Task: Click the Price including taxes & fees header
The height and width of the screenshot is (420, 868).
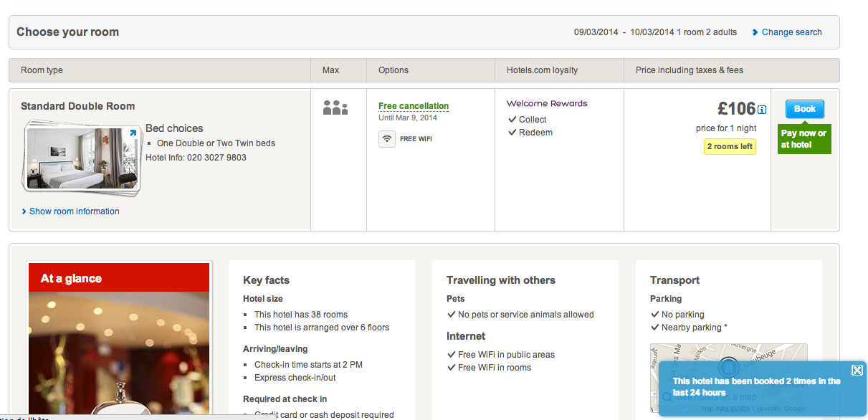Action: [x=690, y=70]
